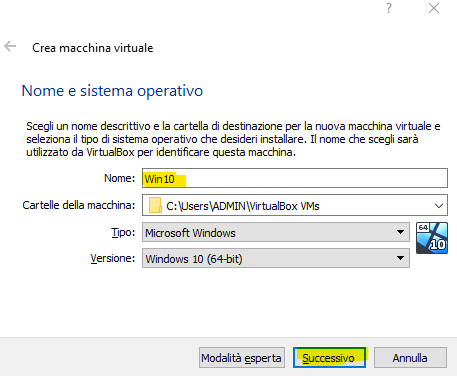Click the description paragraph starting with Scegli

(233, 139)
